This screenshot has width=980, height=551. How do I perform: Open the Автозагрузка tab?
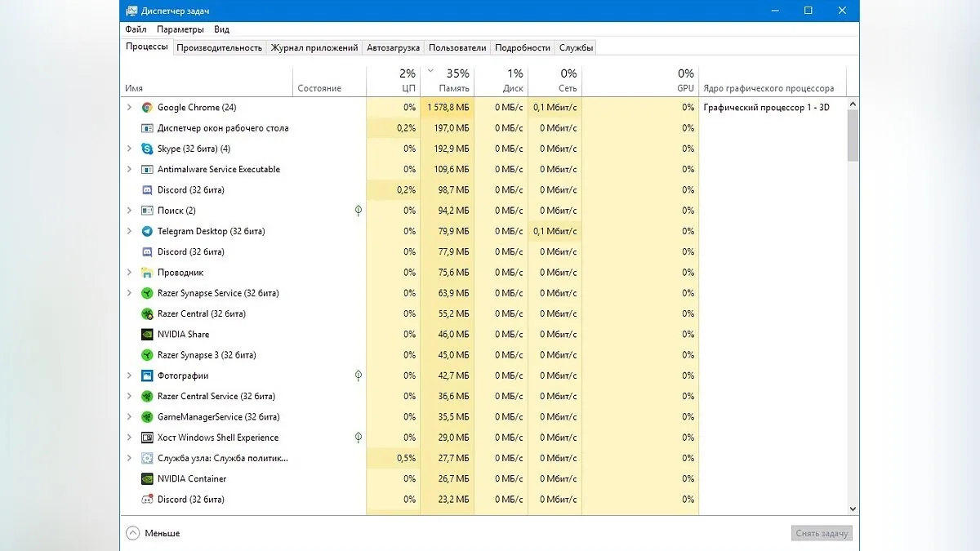click(x=394, y=47)
